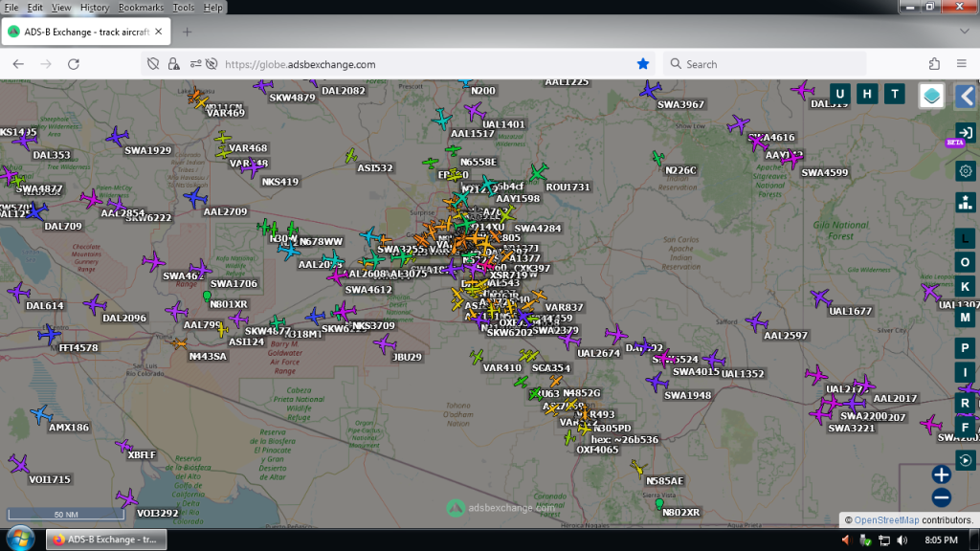The width and height of the screenshot is (980, 551).
Task: Toggle the I map option button
Action: (x=965, y=372)
